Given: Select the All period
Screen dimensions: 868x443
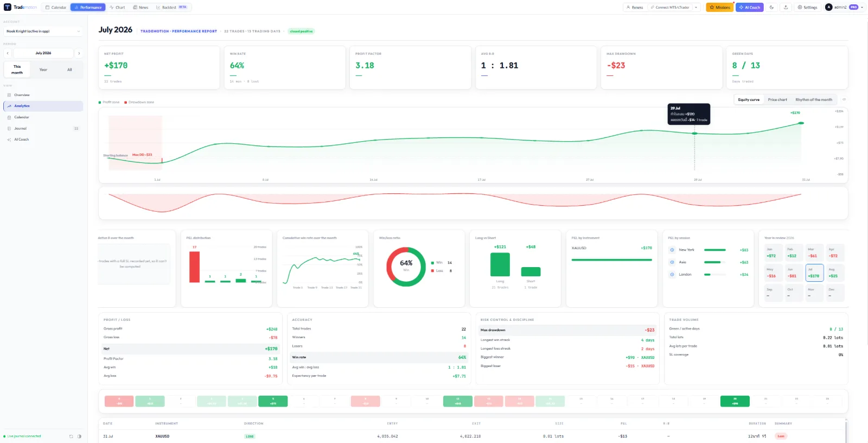Looking at the screenshot, I should tap(69, 69).
